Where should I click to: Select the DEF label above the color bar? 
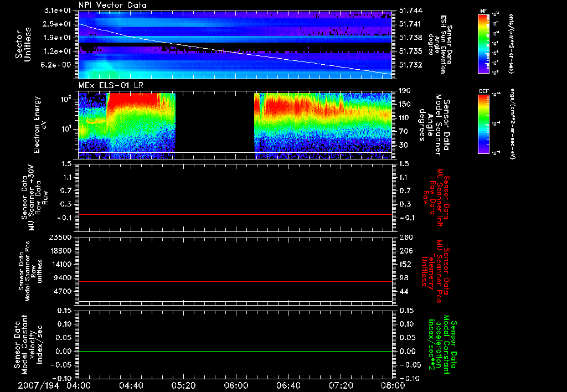click(483, 91)
